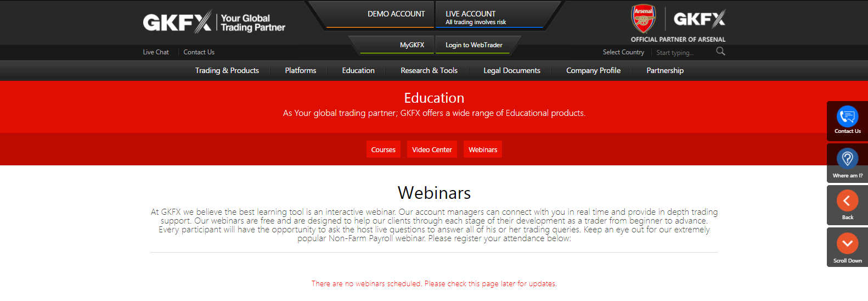Click the Webinars page heading
868x301 pixels.
(x=434, y=193)
